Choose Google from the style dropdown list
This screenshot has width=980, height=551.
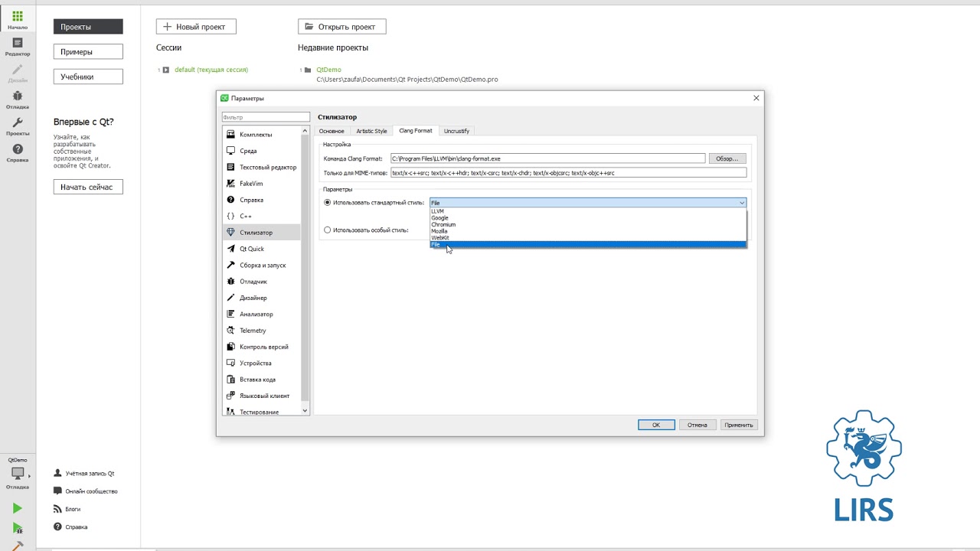click(x=588, y=218)
